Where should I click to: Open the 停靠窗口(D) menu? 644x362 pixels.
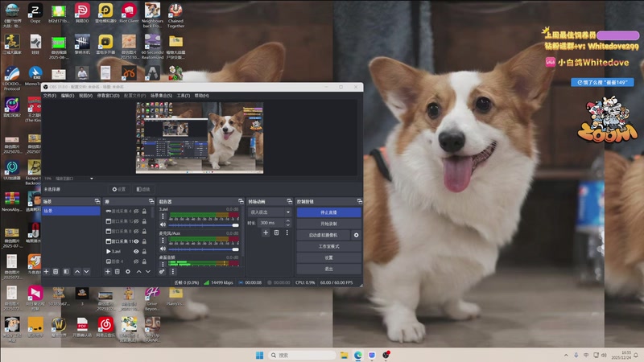point(108,96)
